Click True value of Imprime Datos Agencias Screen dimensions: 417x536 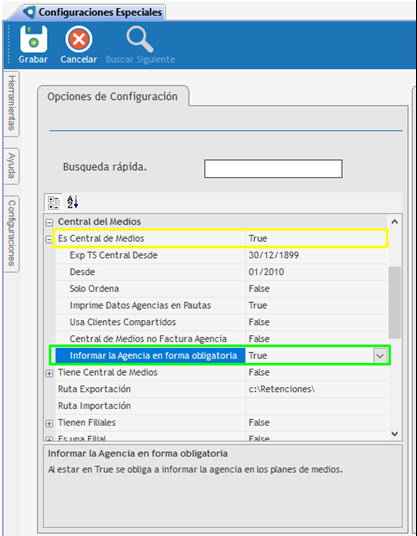[258, 305]
